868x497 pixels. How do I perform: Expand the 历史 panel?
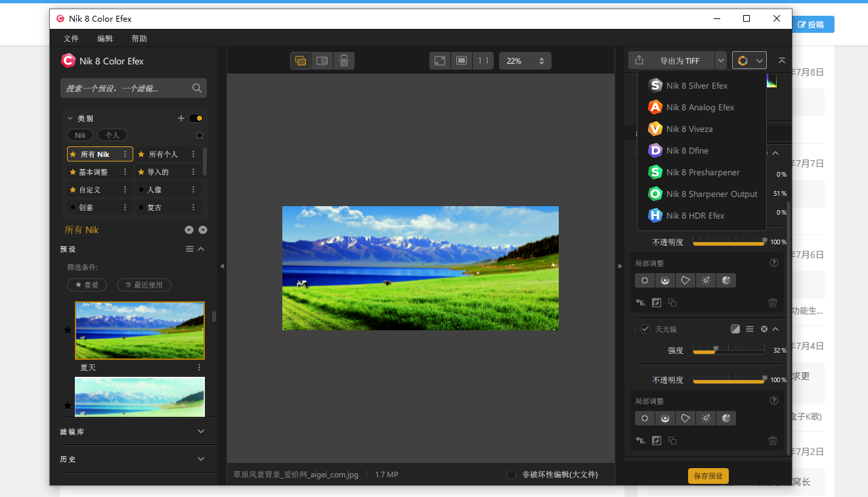(201, 459)
